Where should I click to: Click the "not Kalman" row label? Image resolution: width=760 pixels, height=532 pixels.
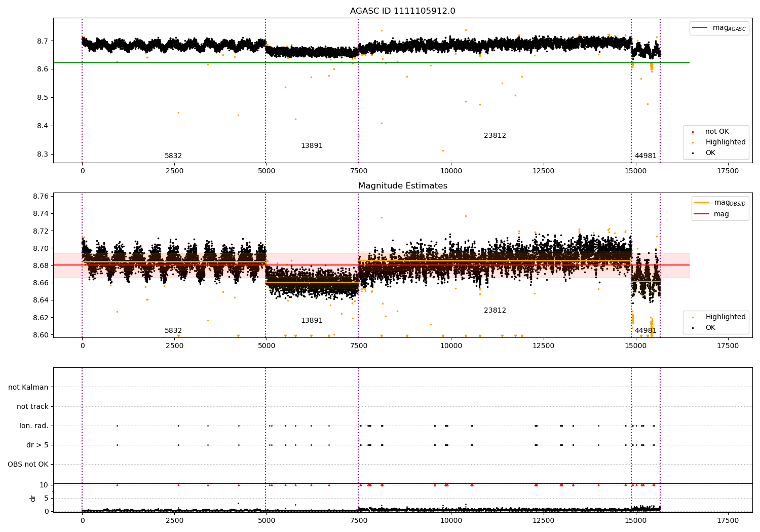pyautogui.click(x=28, y=387)
